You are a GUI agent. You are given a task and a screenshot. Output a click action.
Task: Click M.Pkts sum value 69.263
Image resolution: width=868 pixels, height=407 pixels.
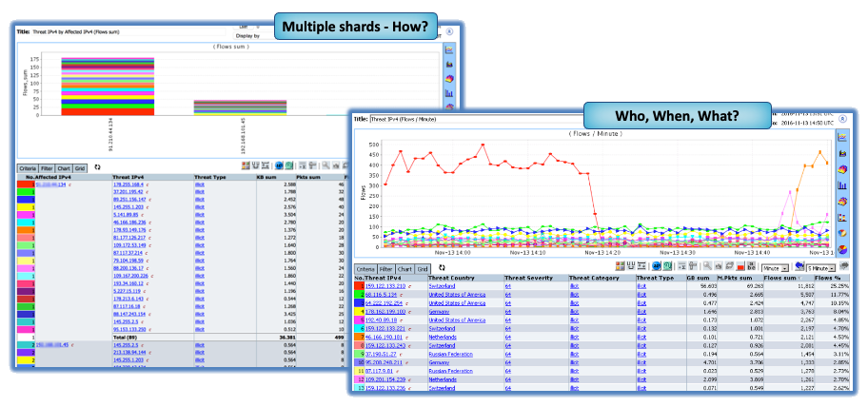tap(754, 286)
